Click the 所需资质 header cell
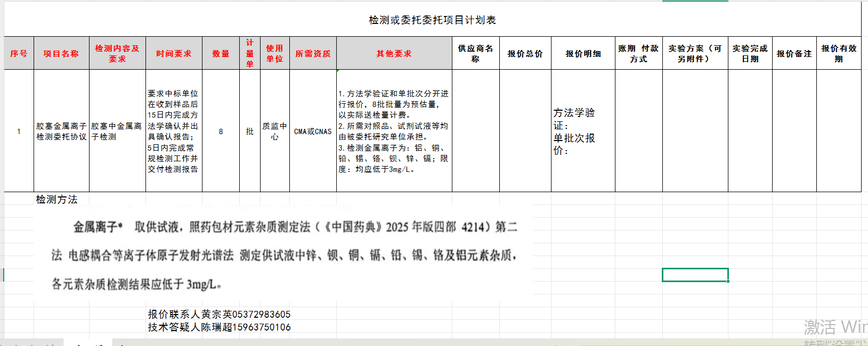868x346 pixels. pos(313,54)
